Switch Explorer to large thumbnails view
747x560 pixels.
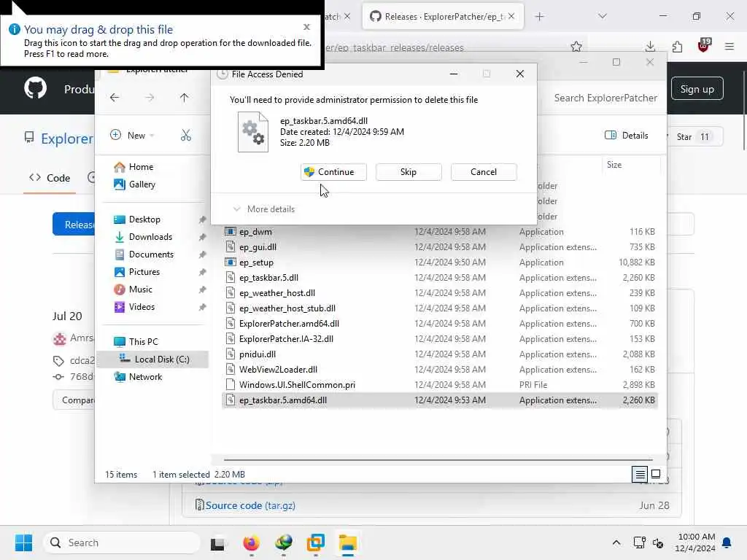click(656, 474)
